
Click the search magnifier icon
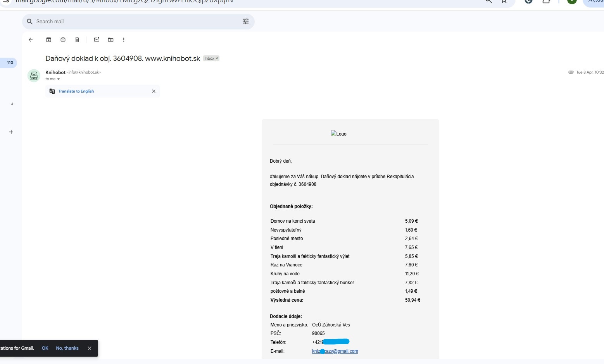(29, 21)
